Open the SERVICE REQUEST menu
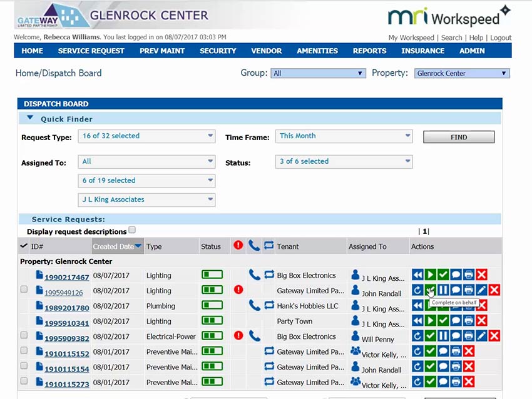The image size is (532, 399). click(91, 51)
